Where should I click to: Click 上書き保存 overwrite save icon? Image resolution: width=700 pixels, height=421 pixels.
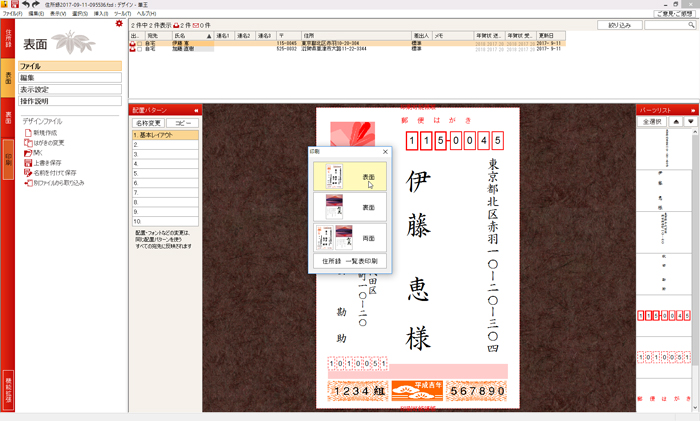click(27, 162)
